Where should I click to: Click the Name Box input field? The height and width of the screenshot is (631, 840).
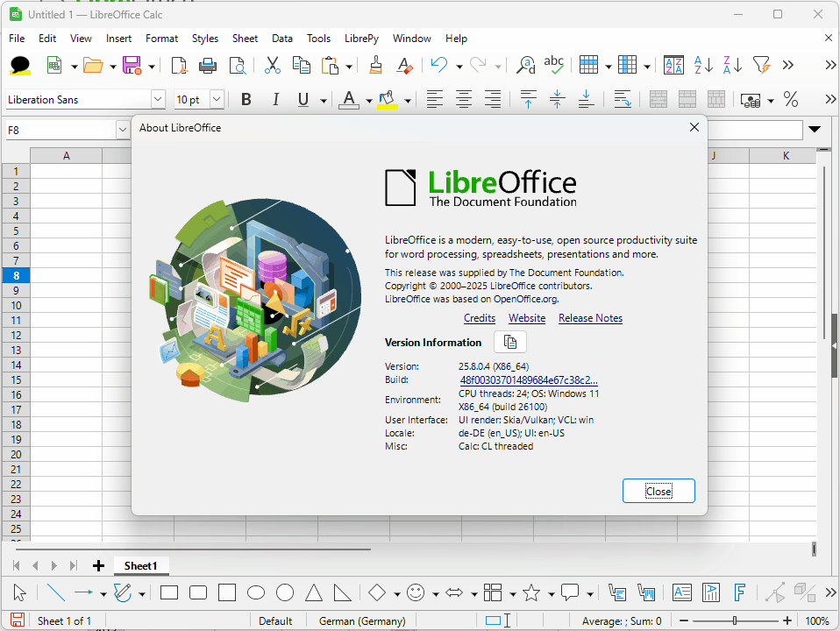[61, 131]
